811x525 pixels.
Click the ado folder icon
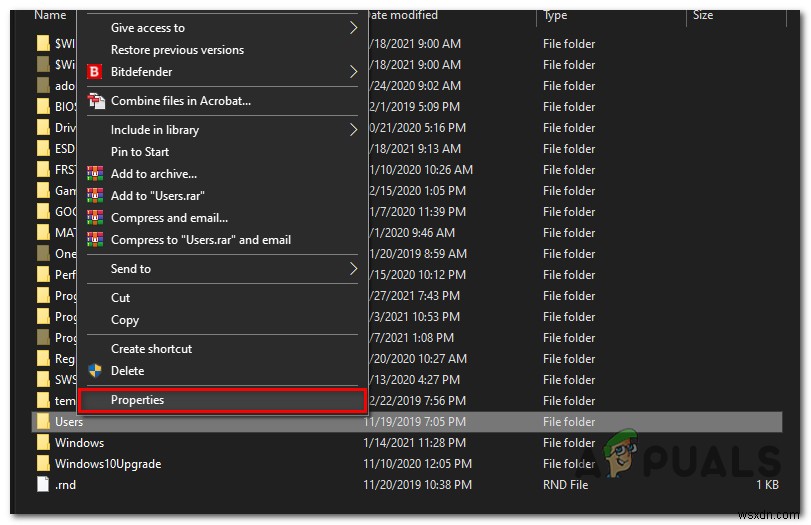43,85
